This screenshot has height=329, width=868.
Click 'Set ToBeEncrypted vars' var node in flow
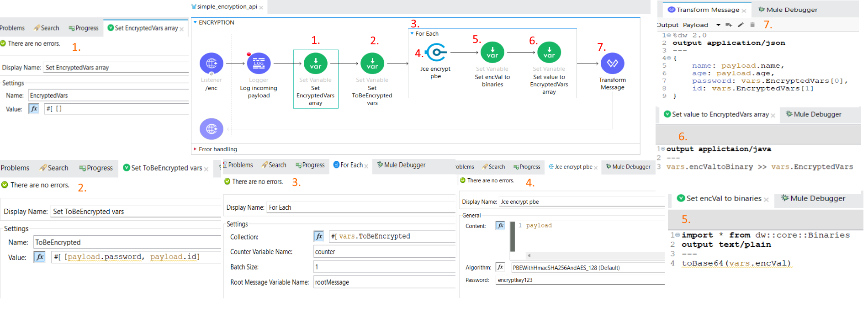click(372, 63)
